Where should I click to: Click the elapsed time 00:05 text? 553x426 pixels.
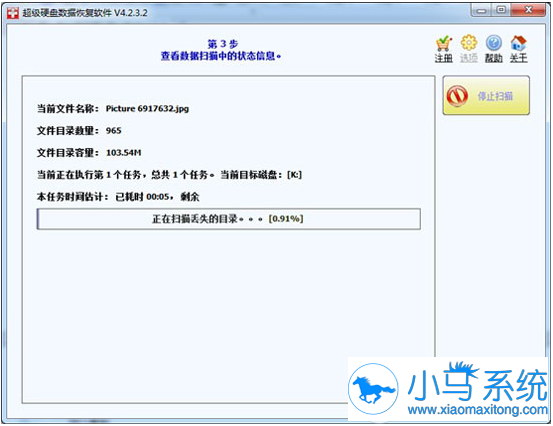158,197
